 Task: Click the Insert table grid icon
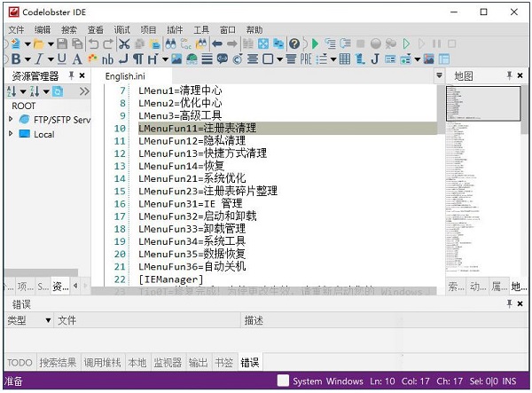pos(345,59)
